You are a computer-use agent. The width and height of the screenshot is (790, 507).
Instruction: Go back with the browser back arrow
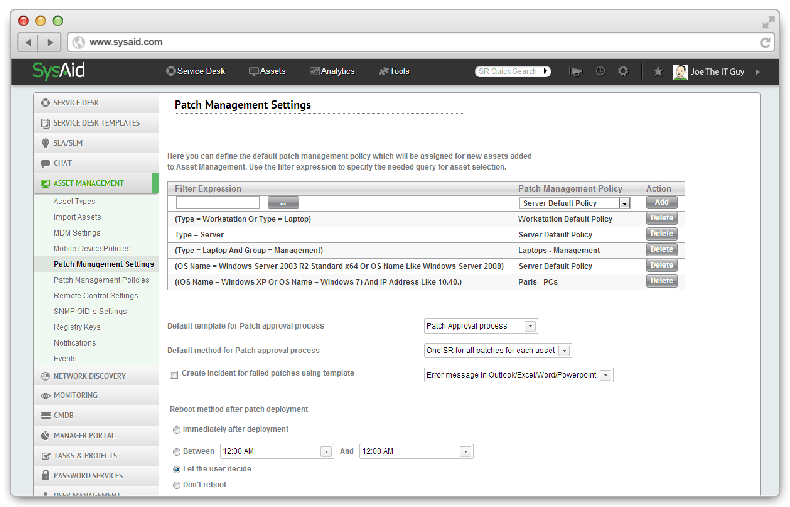[x=28, y=42]
